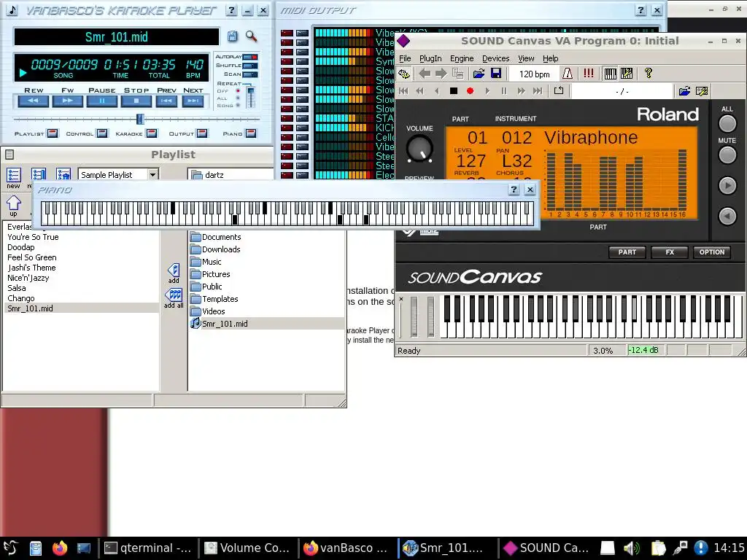The width and height of the screenshot is (747, 560).
Task: Open the Firefox launcher in the taskbar
Action: coord(60,548)
